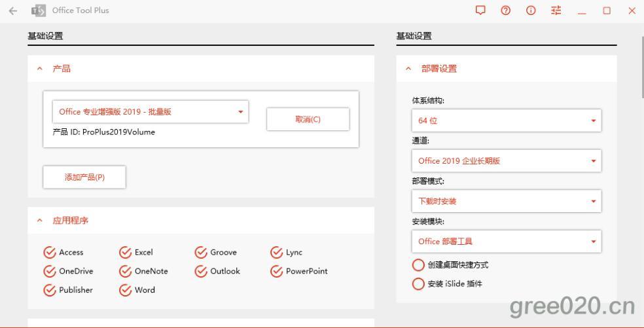
Task: Open the feedback chat icon
Action: 480,10
